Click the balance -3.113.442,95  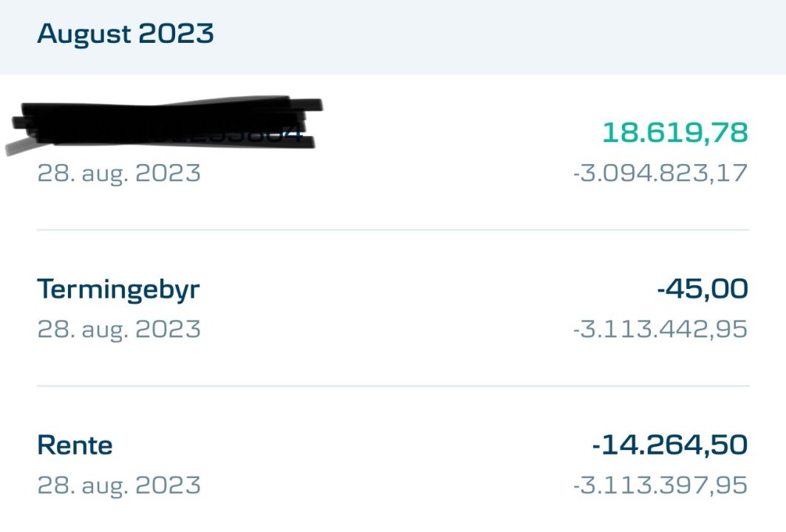tap(660, 330)
